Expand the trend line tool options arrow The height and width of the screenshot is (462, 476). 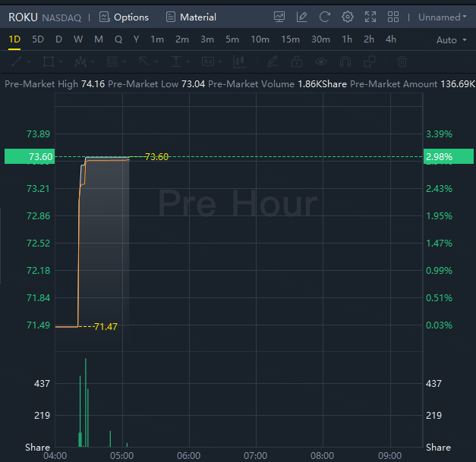tap(29, 61)
